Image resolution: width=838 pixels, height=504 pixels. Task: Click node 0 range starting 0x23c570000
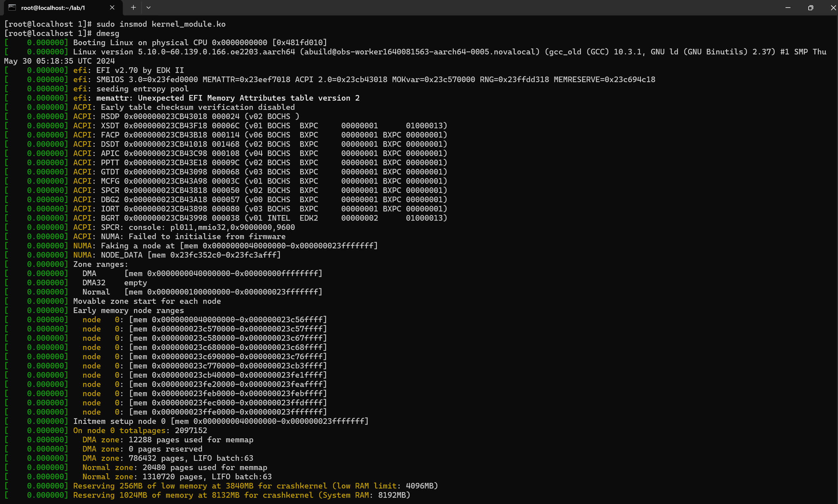[205, 329]
